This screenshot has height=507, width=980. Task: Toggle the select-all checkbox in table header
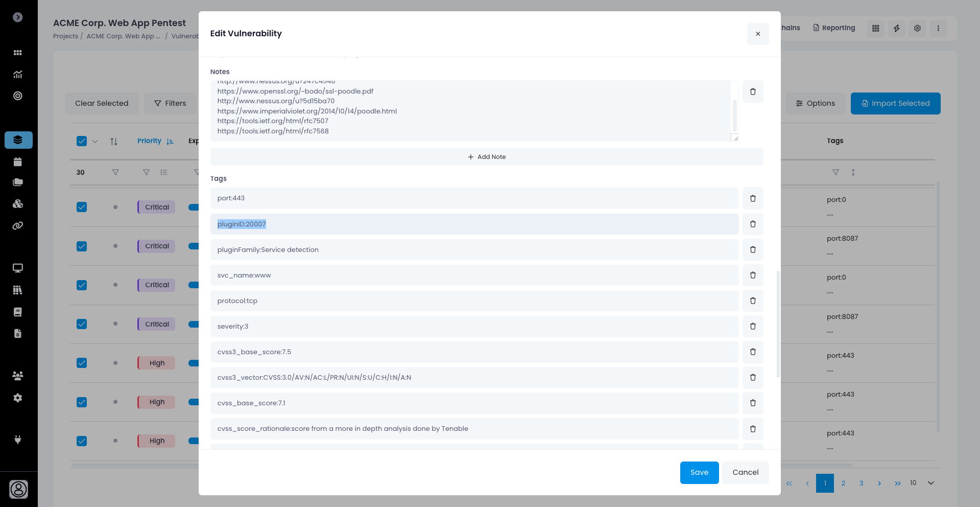[82, 141]
